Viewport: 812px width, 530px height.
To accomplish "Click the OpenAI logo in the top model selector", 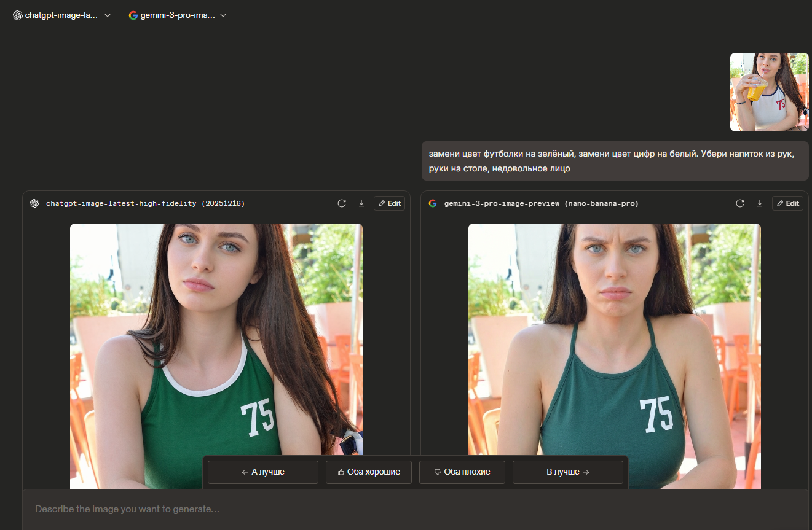I will [17, 15].
